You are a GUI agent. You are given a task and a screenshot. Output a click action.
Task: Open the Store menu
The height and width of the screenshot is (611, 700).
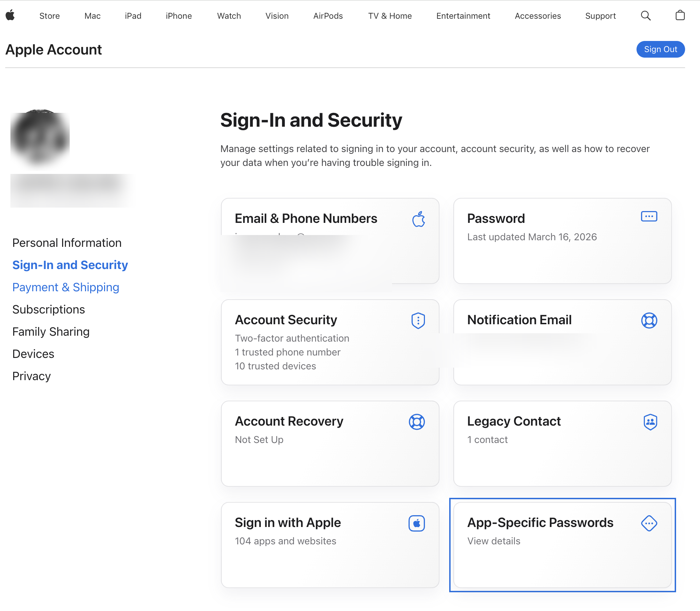(50, 16)
